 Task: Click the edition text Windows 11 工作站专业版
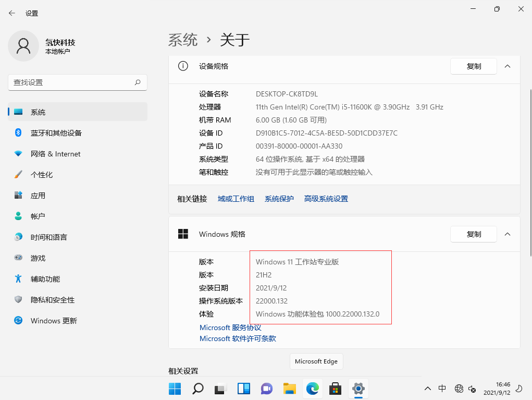(297, 262)
